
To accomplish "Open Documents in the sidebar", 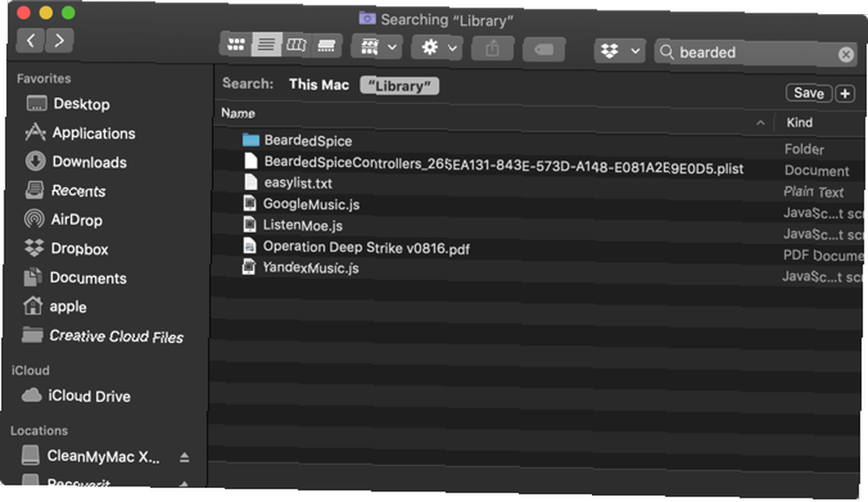I will click(x=88, y=278).
